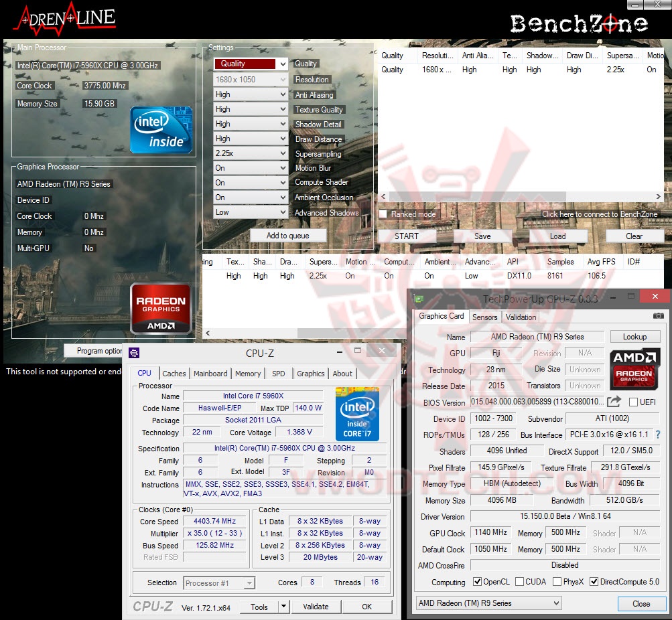Open the GPU selection dropdown in GPU-Z
Screen dimensions: 672x620
click(x=489, y=603)
